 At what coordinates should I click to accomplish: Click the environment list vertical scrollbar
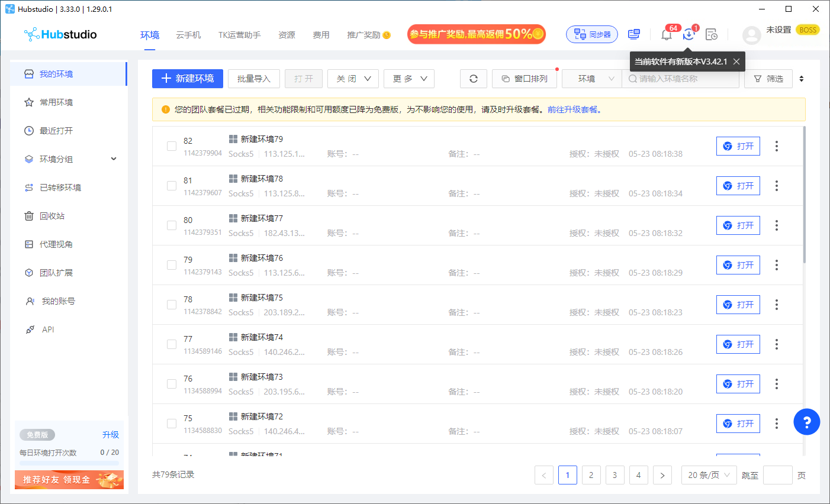click(x=804, y=195)
